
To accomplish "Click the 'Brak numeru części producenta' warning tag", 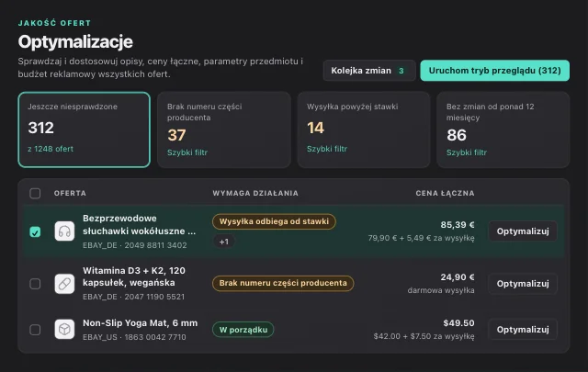I will 283,283.
